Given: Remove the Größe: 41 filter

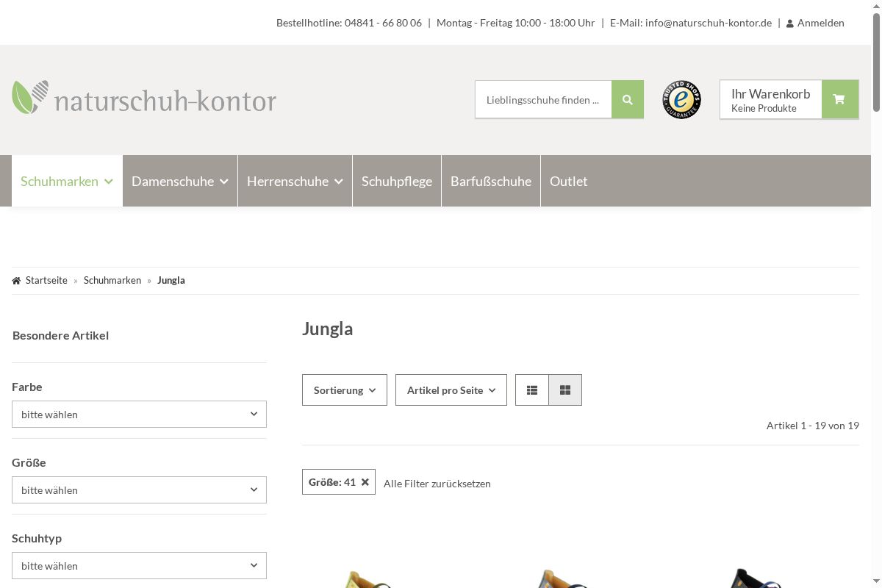Looking at the screenshot, I should [365, 482].
